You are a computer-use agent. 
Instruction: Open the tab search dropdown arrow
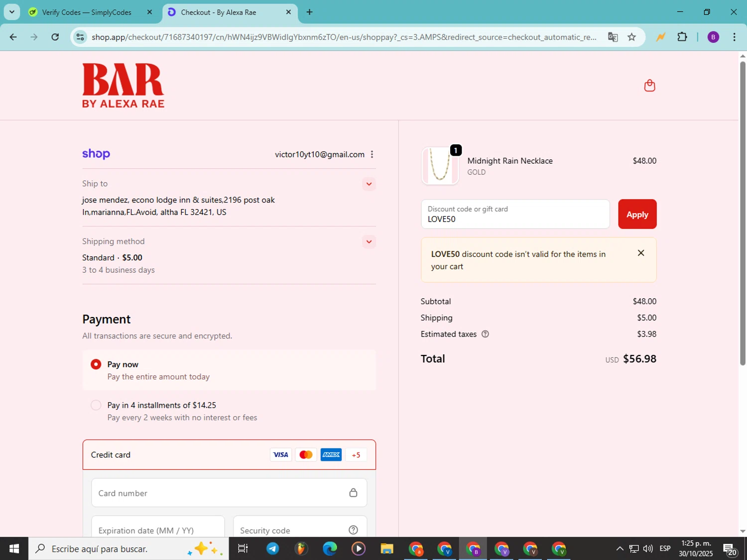[11, 12]
